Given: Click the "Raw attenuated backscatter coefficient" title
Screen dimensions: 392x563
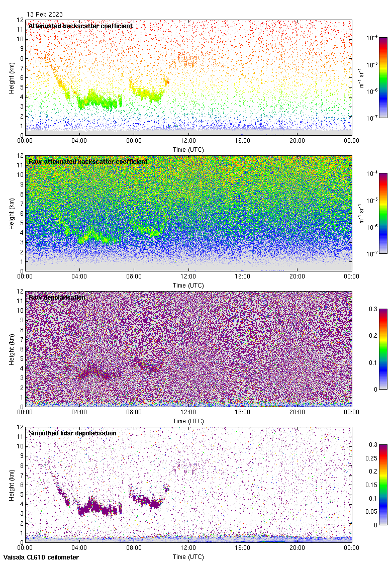Looking at the screenshot, I should click(x=88, y=161).
